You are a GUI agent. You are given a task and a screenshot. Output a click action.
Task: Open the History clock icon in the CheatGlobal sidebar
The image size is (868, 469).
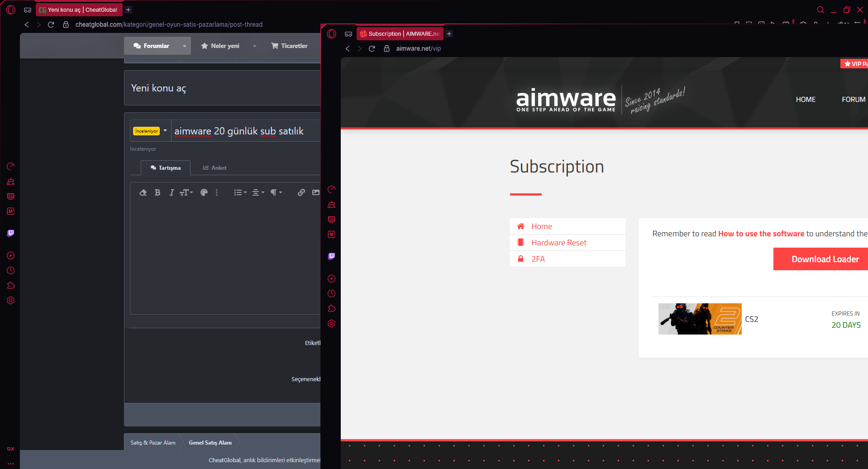click(x=11, y=271)
